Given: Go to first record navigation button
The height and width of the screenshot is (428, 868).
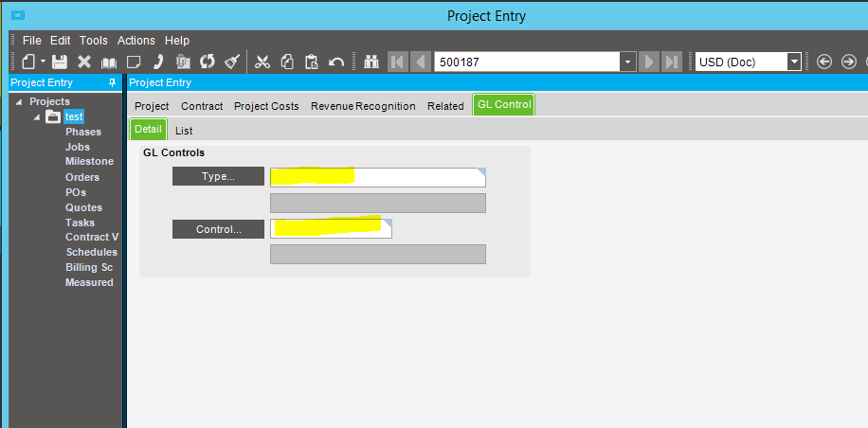Looking at the screenshot, I should point(396,62).
